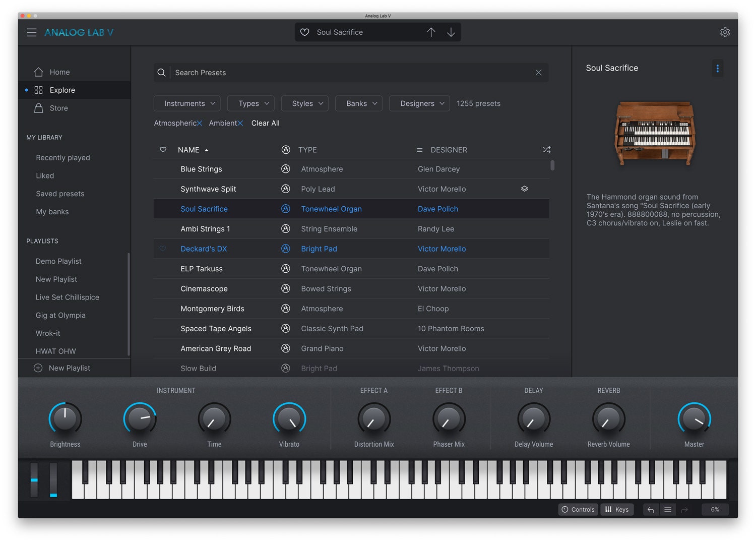Create a playlist via New Playlist
This screenshot has height=542, width=756.
pyautogui.click(x=69, y=368)
